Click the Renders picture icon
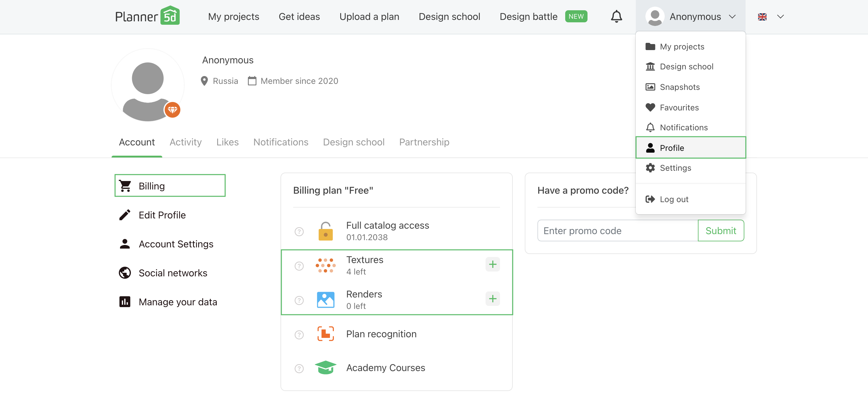This screenshot has width=868, height=394. click(325, 300)
